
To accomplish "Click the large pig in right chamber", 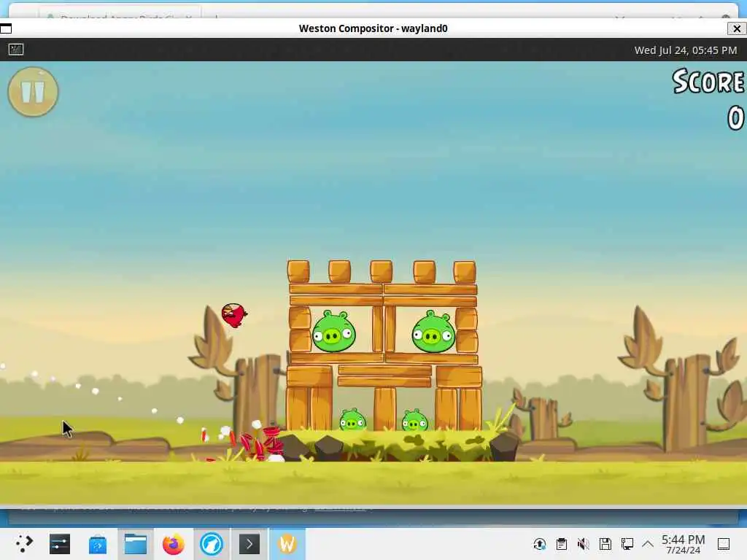I will pos(433,332).
